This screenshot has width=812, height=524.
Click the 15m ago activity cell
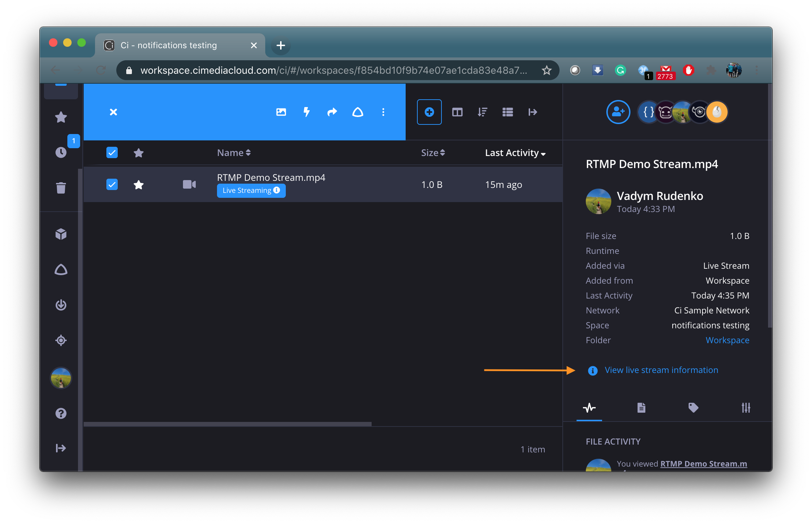pyautogui.click(x=504, y=185)
